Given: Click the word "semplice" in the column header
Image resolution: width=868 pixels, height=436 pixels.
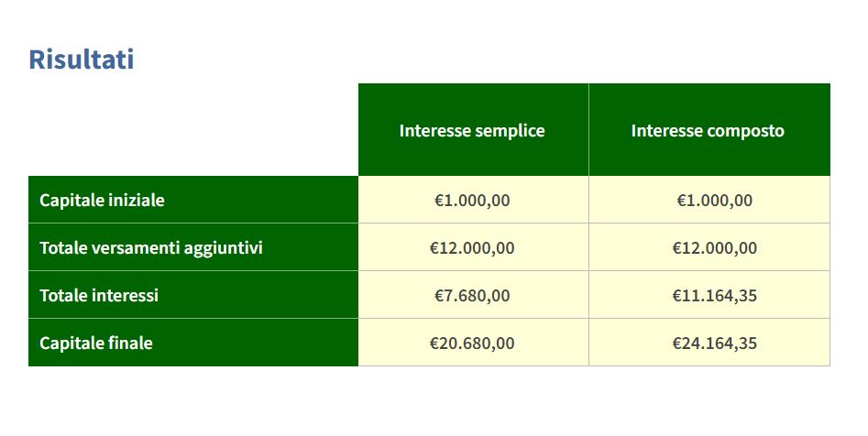Looking at the screenshot, I should pyautogui.click(x=510, y=131).
